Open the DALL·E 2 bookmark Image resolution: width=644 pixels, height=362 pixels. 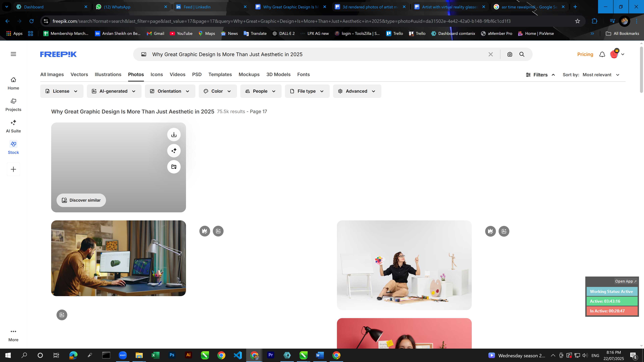coord(283,34)
